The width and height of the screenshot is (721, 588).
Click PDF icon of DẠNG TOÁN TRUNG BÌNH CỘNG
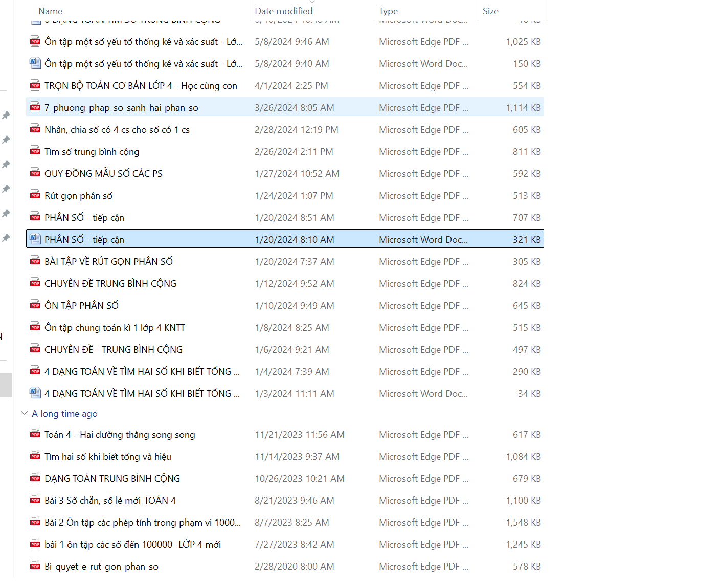click(35, 478)
